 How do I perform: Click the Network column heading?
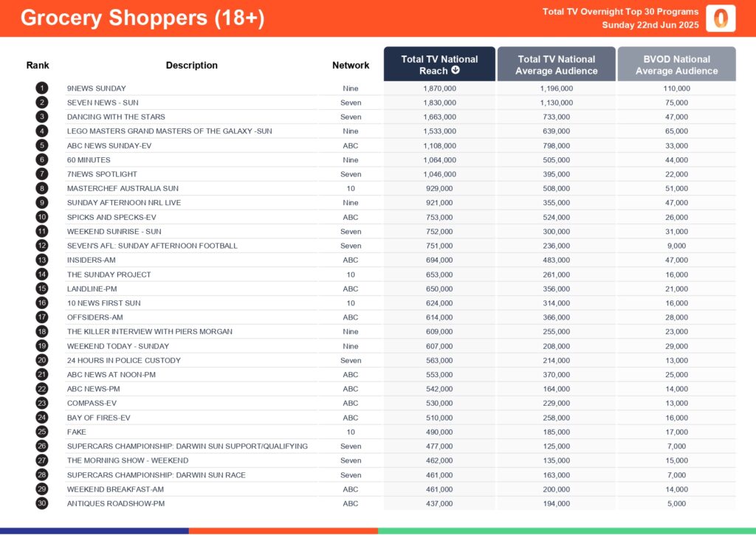(x=351, y=65)
